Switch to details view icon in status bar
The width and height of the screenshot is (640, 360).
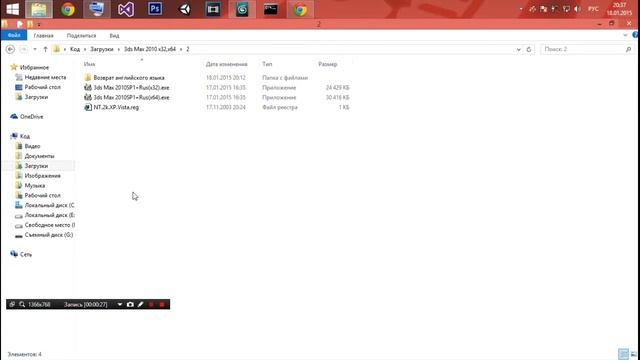(x=623, y=354)
